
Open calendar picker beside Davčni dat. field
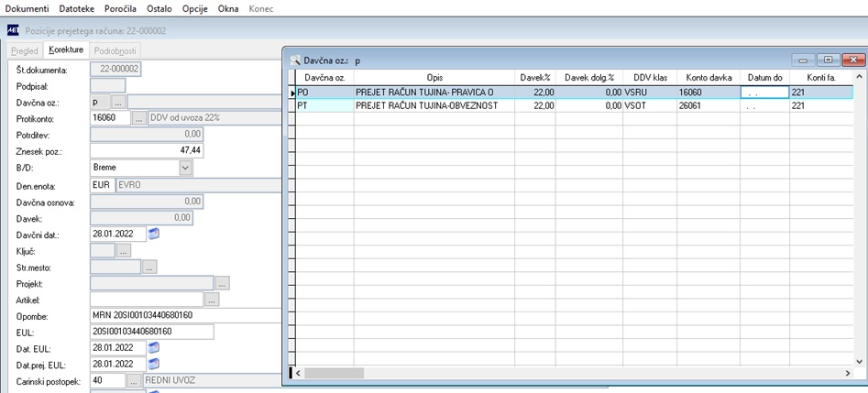(x=155, y=235)
